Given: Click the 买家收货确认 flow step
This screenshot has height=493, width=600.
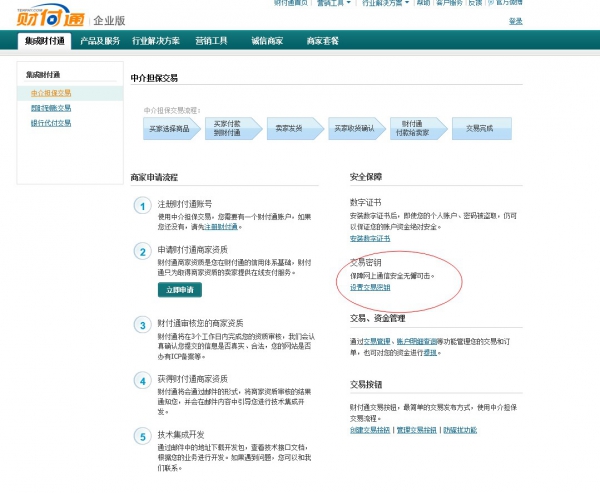Looking at the screenshot, I should [x=357, y=129].
